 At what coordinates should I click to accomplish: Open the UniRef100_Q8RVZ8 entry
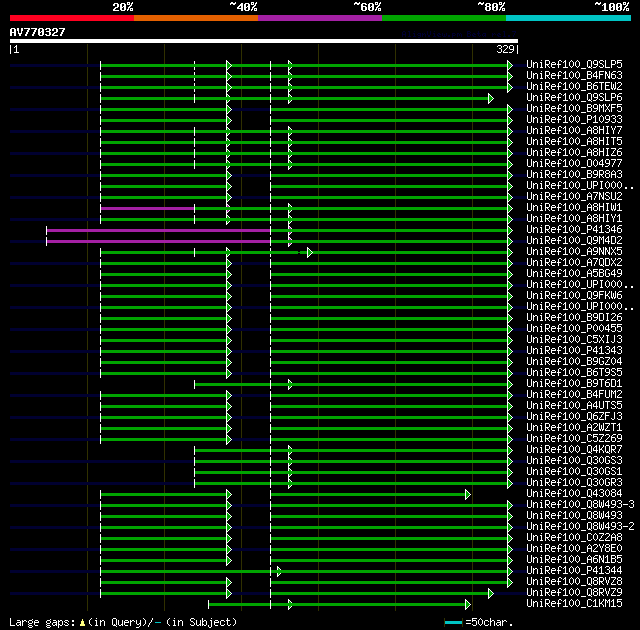574,582
